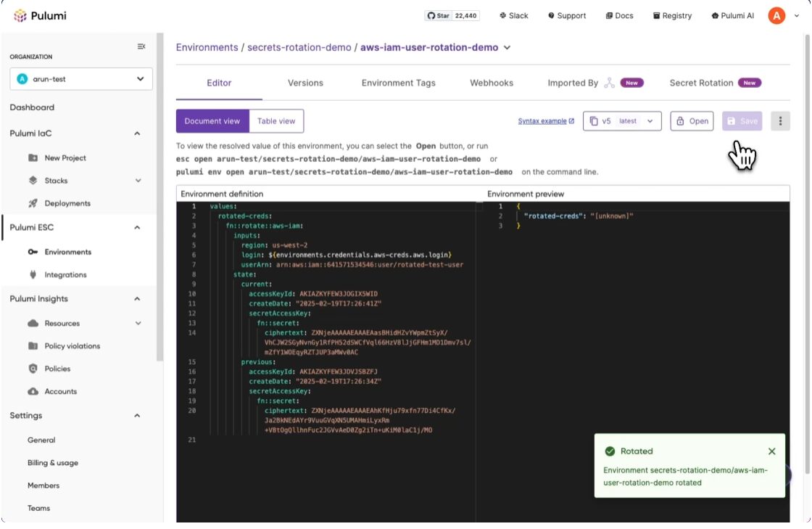Open Pulumi AI
The width and height of the screenshot is (812, 529).
[x=732, y=15]
